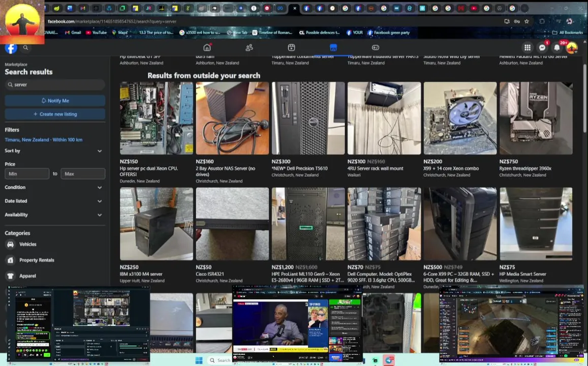Screen dimensions: 588x366
Task: Open the 2 Bay Asustor NAS Server photo
Action: tap(232, 118)
